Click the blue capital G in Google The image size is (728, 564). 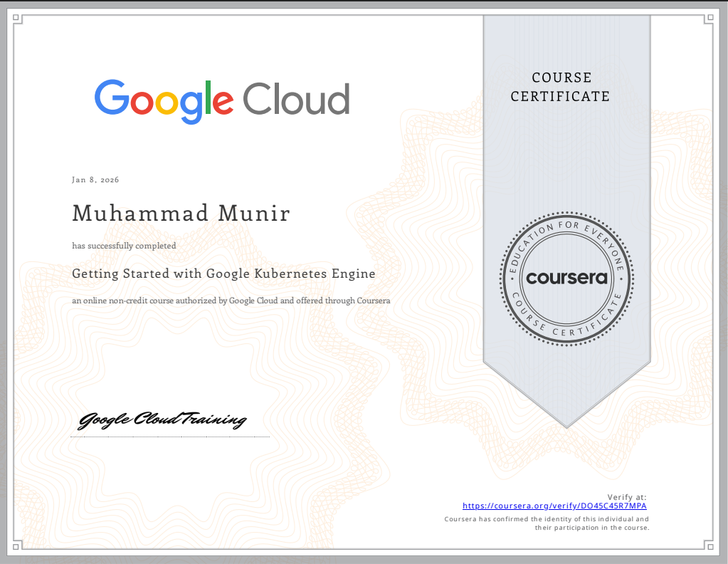point(114,98)
